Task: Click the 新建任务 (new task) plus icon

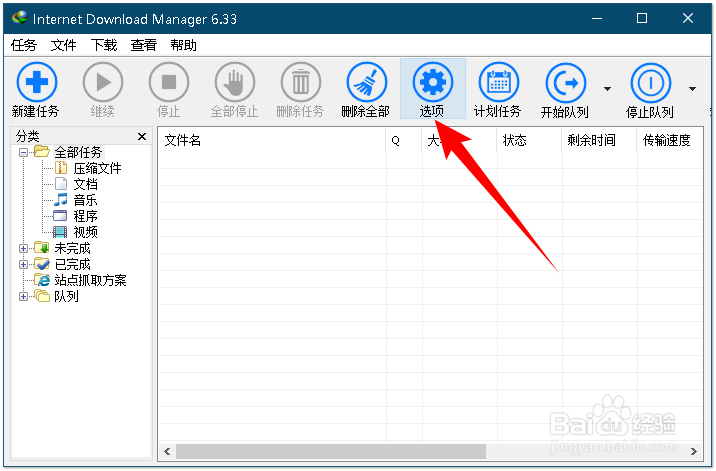Action: point(37,82)
